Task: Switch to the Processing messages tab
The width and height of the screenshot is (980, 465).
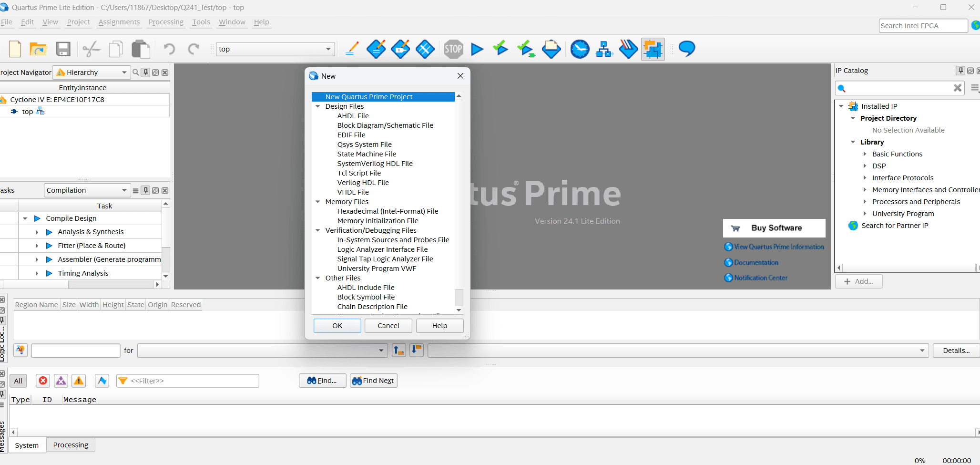Action: pyautogui.click(x=71, y=445)
